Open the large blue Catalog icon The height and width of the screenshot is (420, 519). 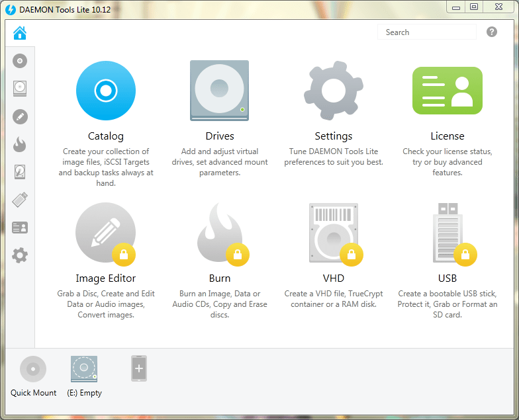coord(106,91)
